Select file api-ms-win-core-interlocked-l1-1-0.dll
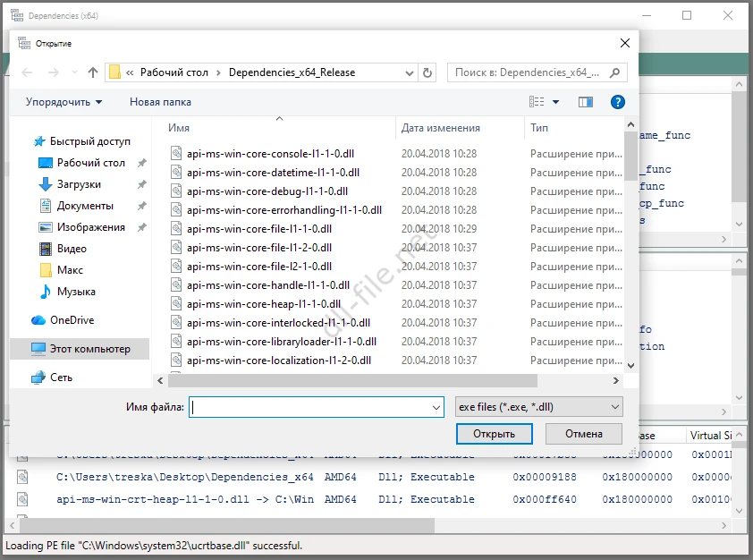This screenshot has width=753, height=560. [x=278, y=323]
